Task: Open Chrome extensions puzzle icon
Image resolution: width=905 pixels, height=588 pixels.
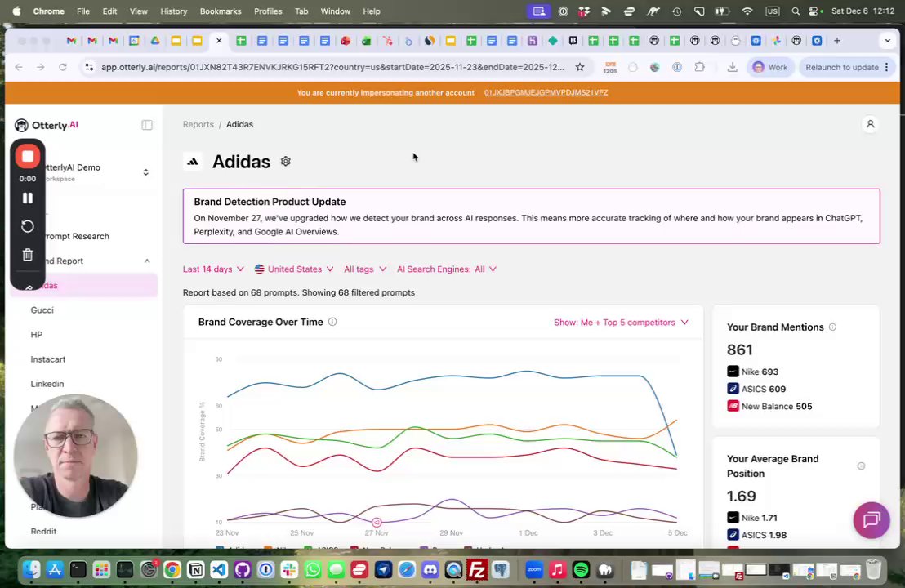Action: [699, 67]
